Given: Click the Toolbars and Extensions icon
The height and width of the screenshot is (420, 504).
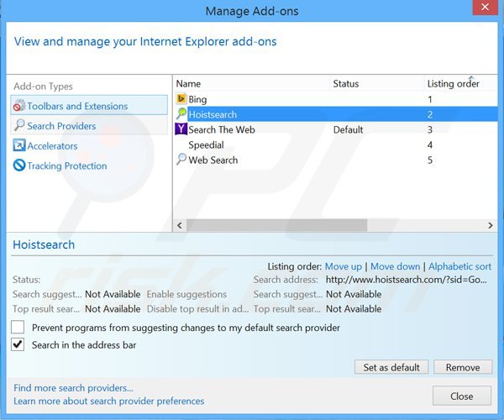Looking at the screenshot, I should (x=19, y=106).
